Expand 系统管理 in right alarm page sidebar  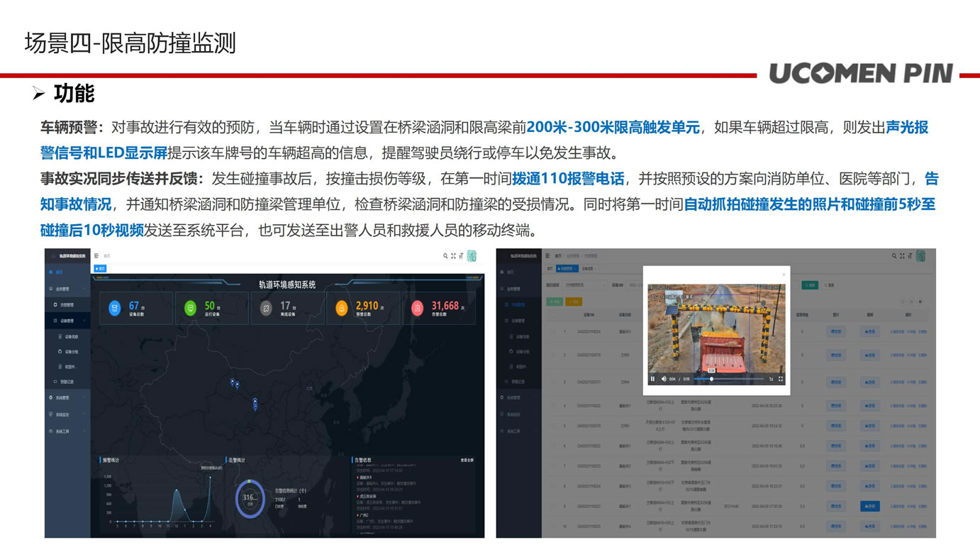click(518, 397)
